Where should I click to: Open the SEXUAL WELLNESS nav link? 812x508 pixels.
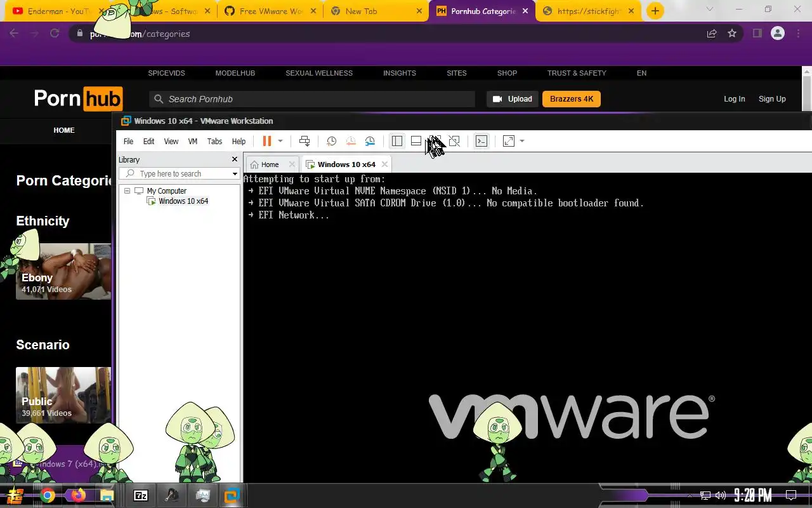point(319,73)
